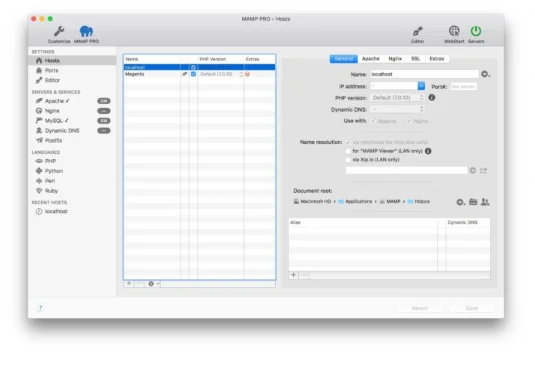Open PHP language settings
The height and width of the screenshot is (367, 535).
point(50,161)
